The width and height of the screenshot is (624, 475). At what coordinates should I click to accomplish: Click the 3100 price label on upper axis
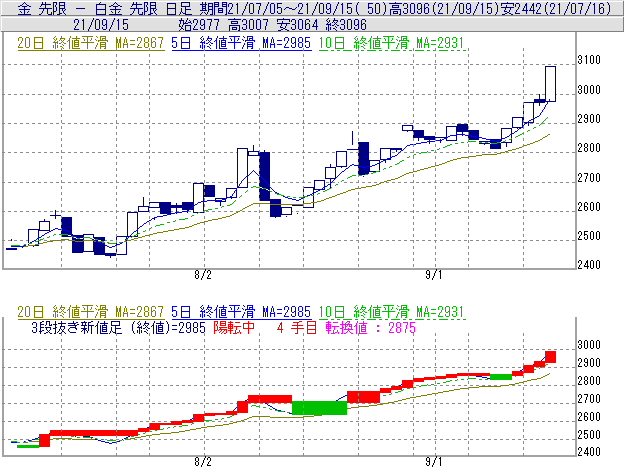click(589, 60)
